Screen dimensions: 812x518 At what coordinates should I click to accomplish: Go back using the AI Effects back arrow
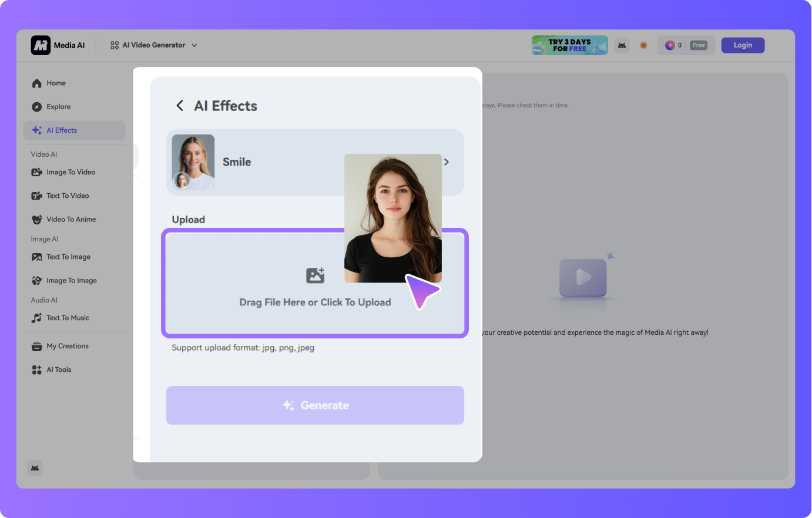tap(180, 106)
